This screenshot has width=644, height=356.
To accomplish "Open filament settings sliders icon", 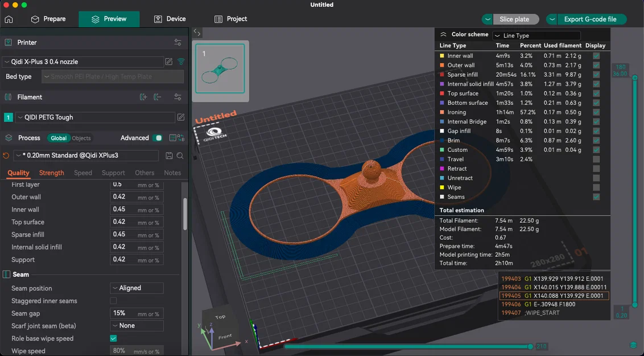I will tap(178, 97).
